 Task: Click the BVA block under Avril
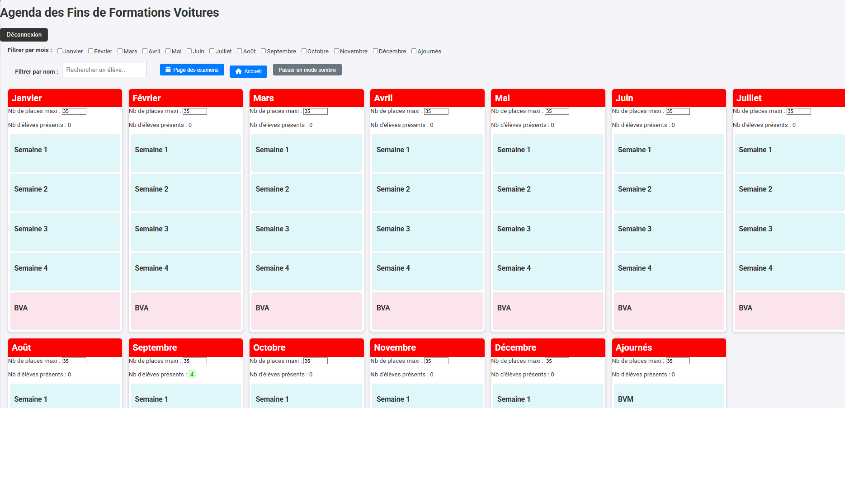pos(427,311)
